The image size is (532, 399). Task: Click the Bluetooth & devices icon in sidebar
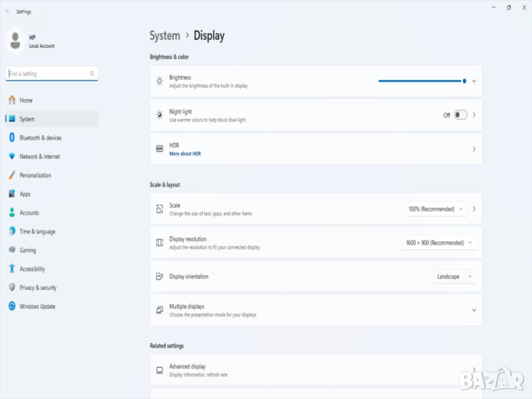coord(12,138)
